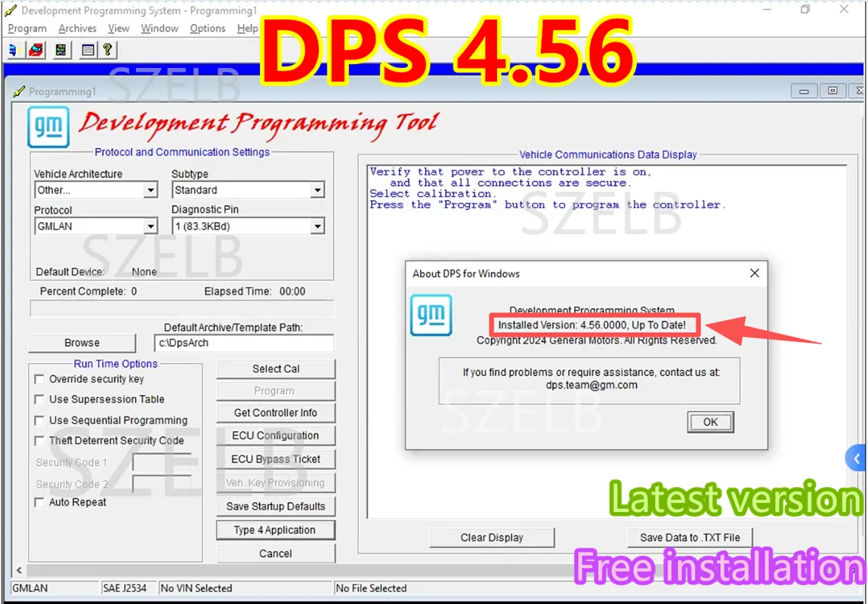
Task: Open the Subtype dropdown showing Standard
Action: pos(317,190)
